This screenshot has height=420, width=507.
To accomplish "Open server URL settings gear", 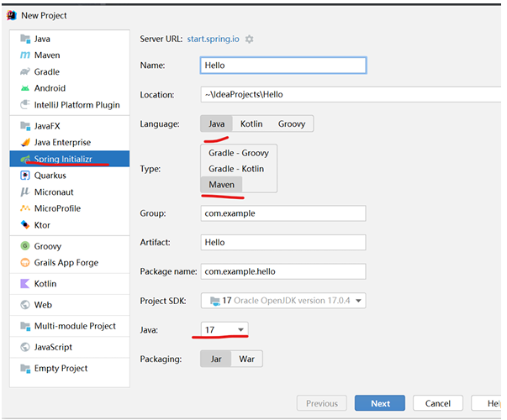I will point(249,39).
